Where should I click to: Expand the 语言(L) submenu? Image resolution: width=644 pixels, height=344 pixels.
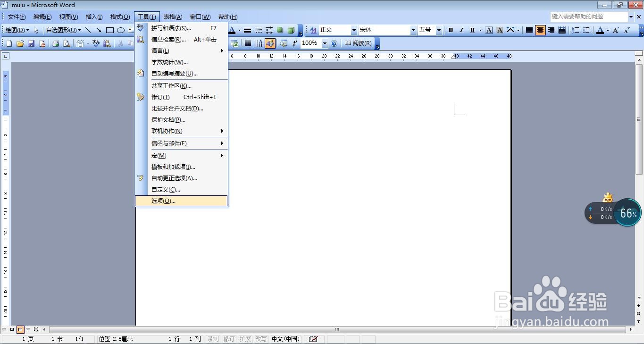pyautogui.click(x=181, y=50)
